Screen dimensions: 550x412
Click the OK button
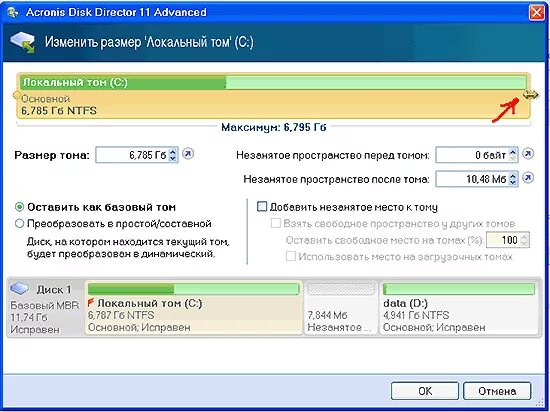[425, 391]
